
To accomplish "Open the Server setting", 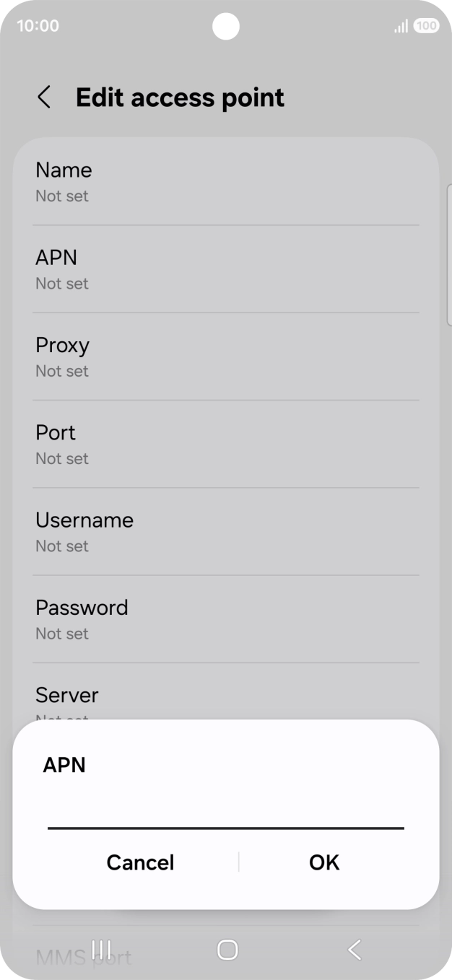I will tap(226, 700).
